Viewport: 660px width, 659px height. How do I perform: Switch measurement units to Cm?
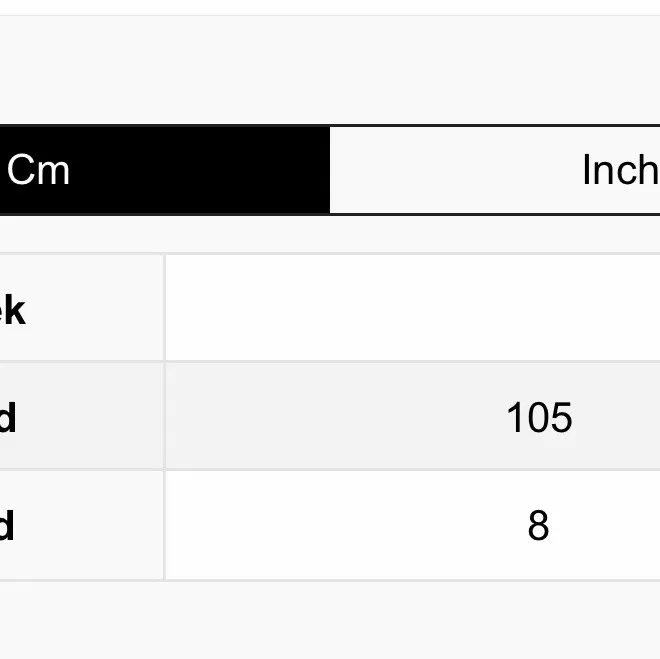165,170
